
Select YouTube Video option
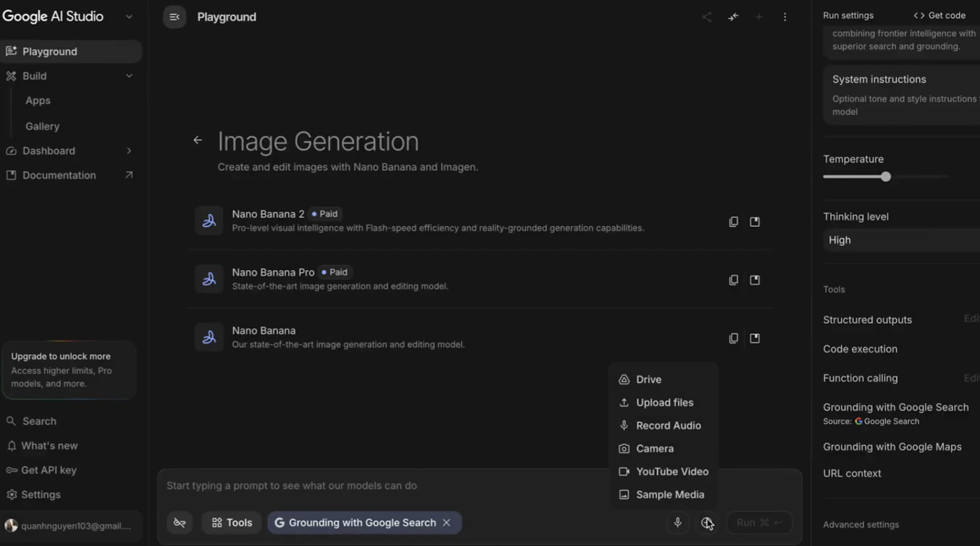pyautogui.click(x=665, y=471)
